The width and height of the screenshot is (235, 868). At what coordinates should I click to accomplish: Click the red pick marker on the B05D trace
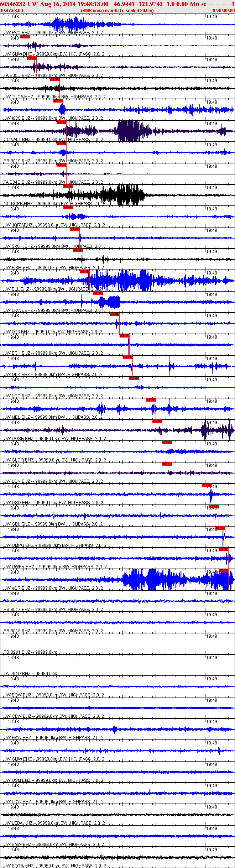pos(32,58)
